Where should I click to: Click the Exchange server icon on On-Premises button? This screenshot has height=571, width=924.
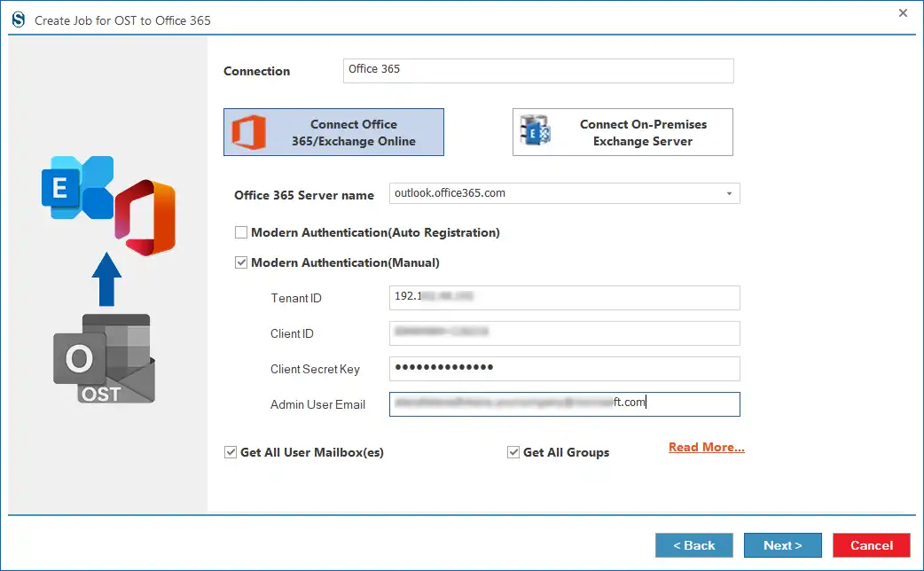(535, 130)
